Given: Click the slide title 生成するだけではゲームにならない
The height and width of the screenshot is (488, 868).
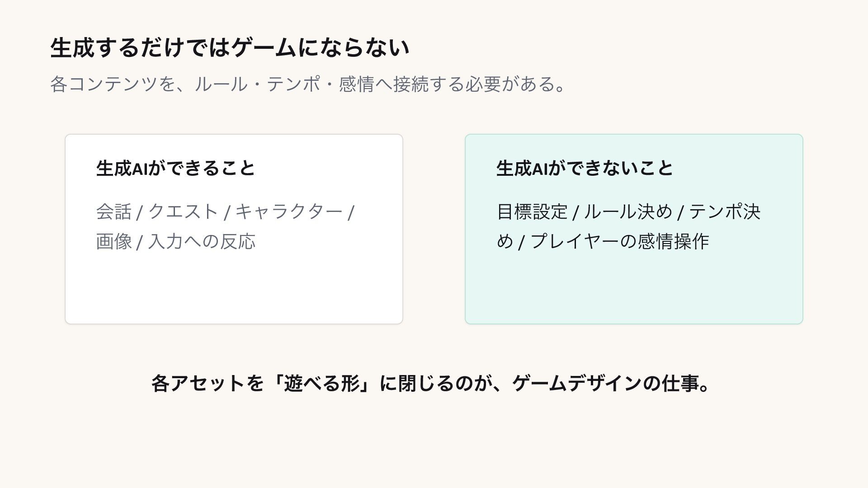Looking at the screenshot, I should coord(230,48).
